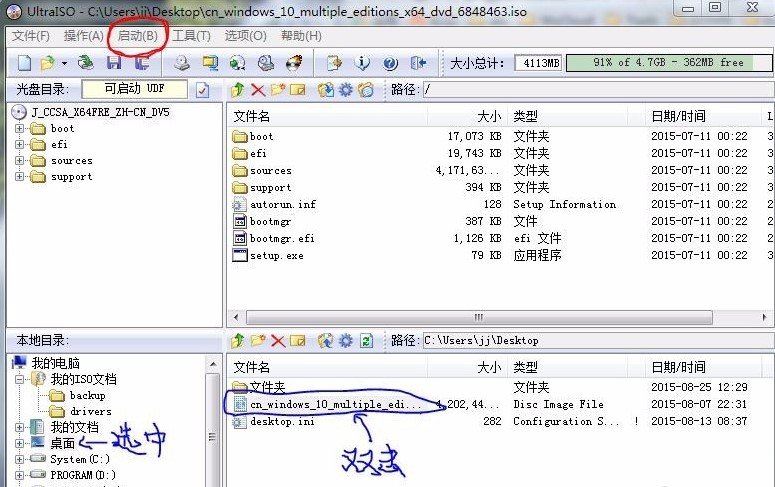Click the blue Help question mark icon
Viewport: 775px width, 487px height.
coord(390,63)
